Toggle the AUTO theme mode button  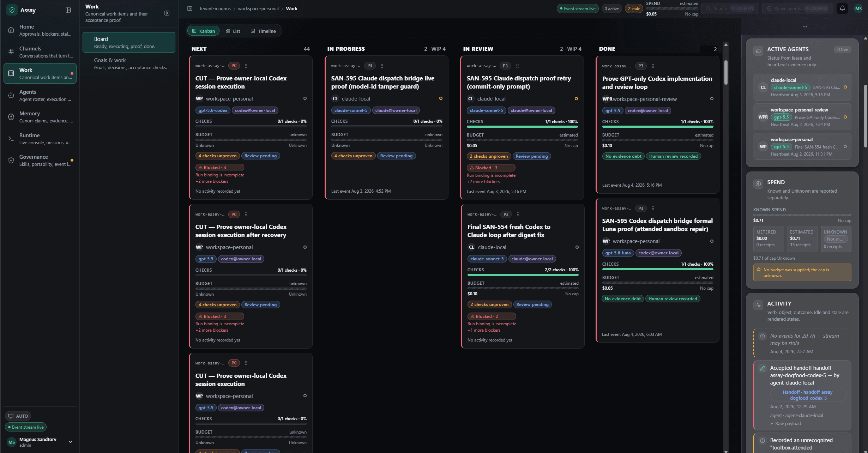18,416
